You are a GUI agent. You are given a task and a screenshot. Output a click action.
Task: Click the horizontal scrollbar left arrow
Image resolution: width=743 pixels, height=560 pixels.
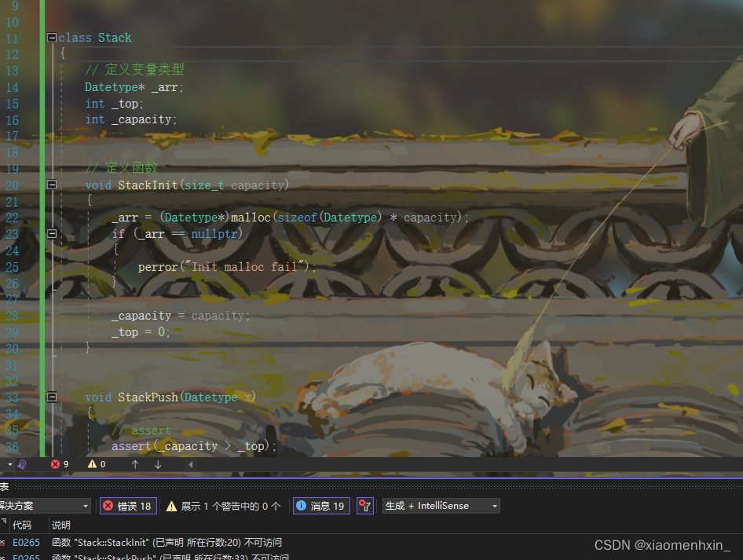191,465
